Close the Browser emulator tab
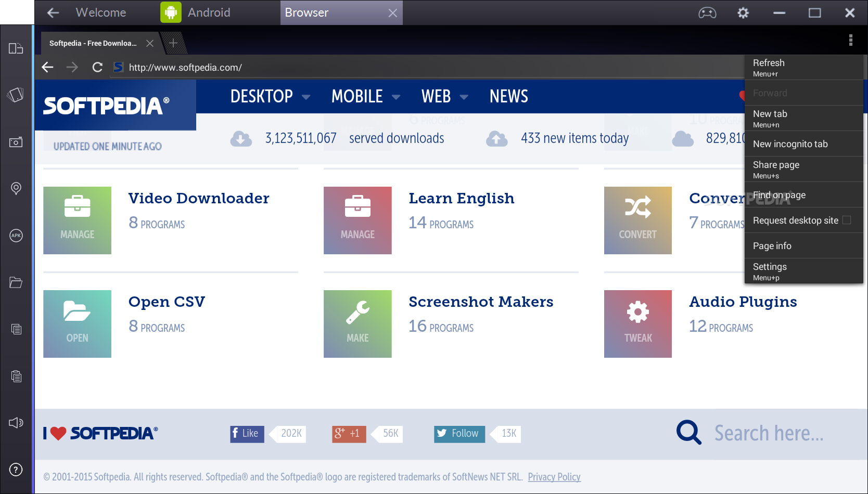Screen dimensions: 868x494 click(393, 13)
